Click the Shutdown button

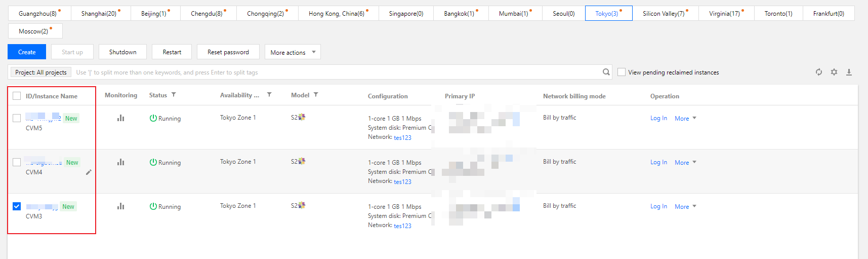click(122, 52)
